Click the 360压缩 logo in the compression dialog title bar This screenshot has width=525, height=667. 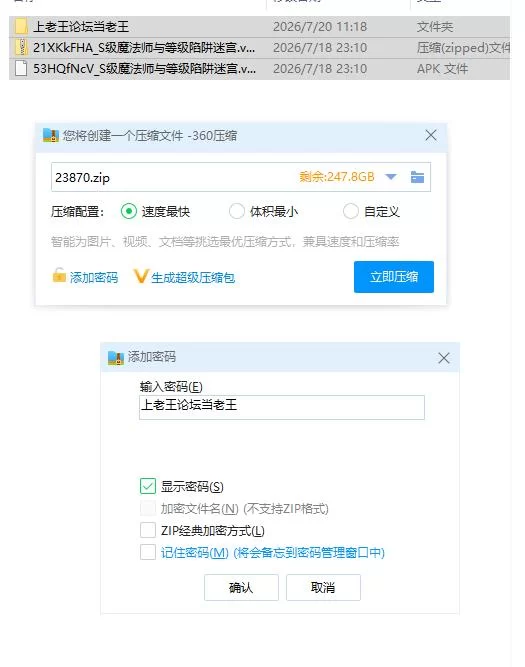[x=51, y=136]
